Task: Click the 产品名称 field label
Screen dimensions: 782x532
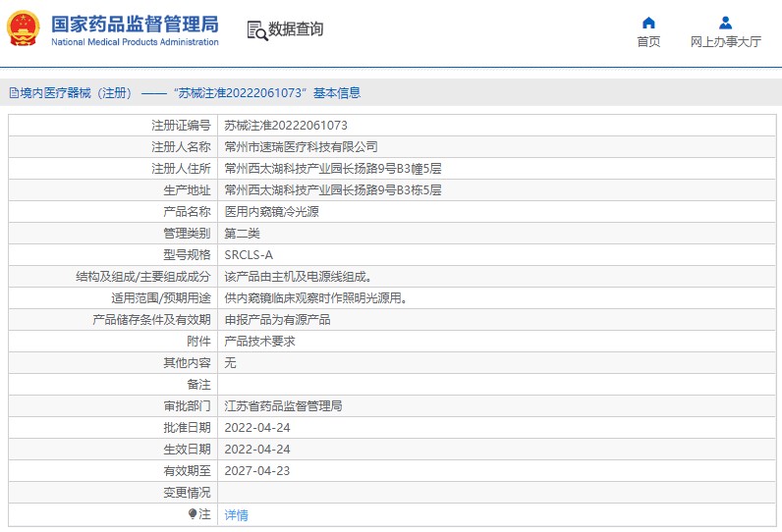Action: point(187,212)
